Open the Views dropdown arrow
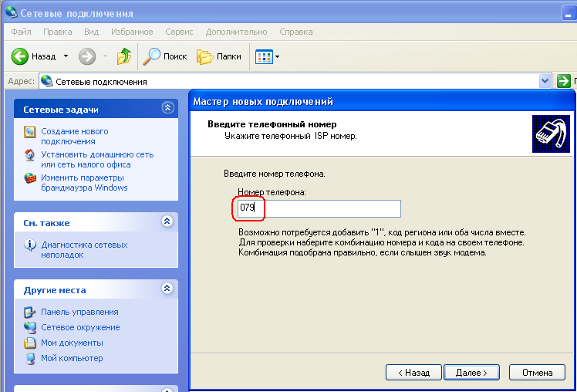Image resolution: width=577 pixels, height=392 pixels. (278, 56)
